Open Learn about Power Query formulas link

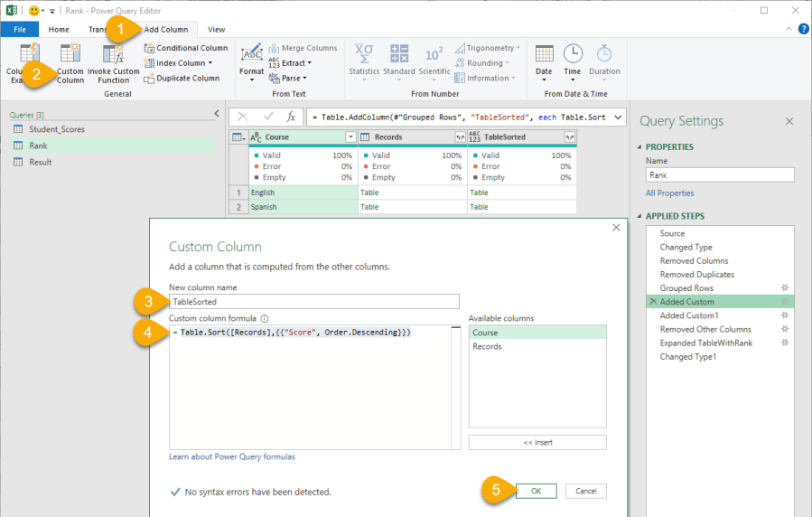(x=232, y=457)
